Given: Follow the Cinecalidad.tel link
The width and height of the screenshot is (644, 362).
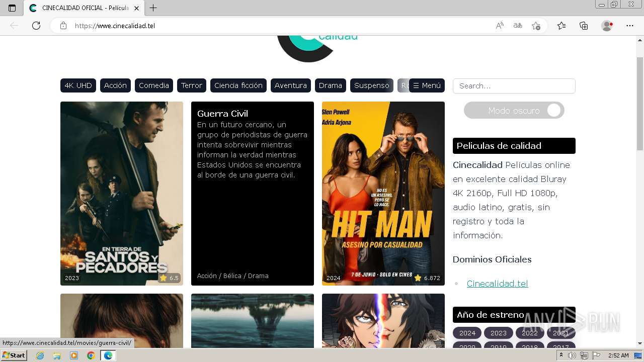Looking at the screenshot, I should point(497,284).
